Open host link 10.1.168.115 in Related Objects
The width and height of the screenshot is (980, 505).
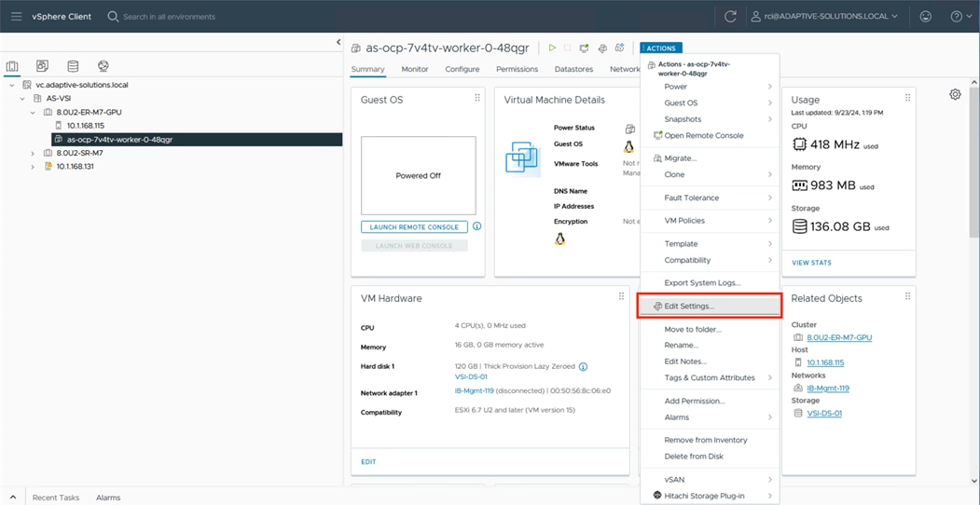click(x=825, y=362)
